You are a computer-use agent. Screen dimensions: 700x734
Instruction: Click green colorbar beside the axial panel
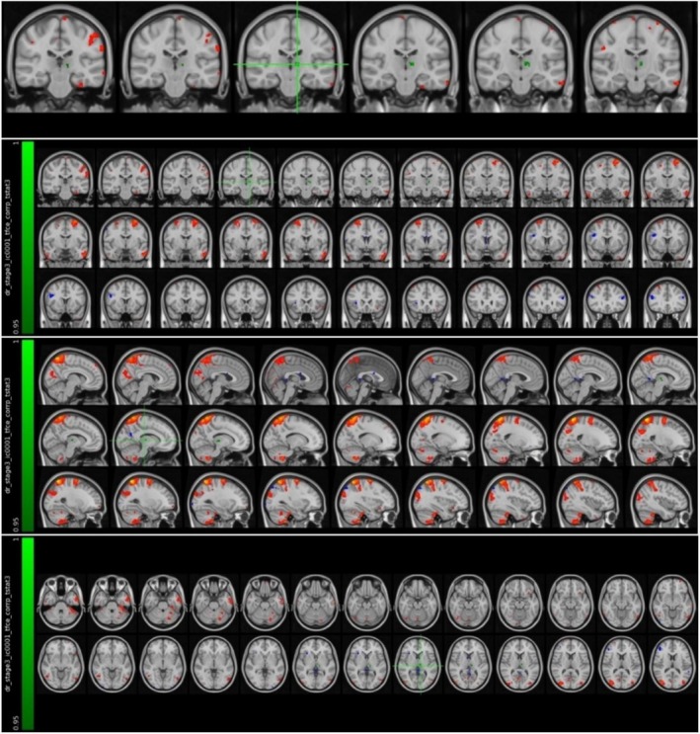[28, 633]
